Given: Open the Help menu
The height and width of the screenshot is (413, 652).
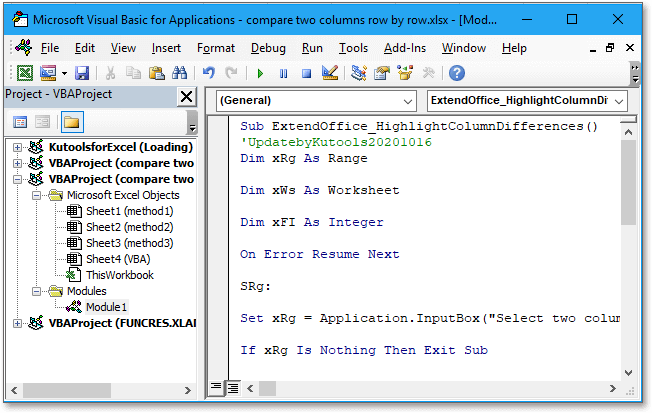Looking at the screenshot, I should (514, 48).
